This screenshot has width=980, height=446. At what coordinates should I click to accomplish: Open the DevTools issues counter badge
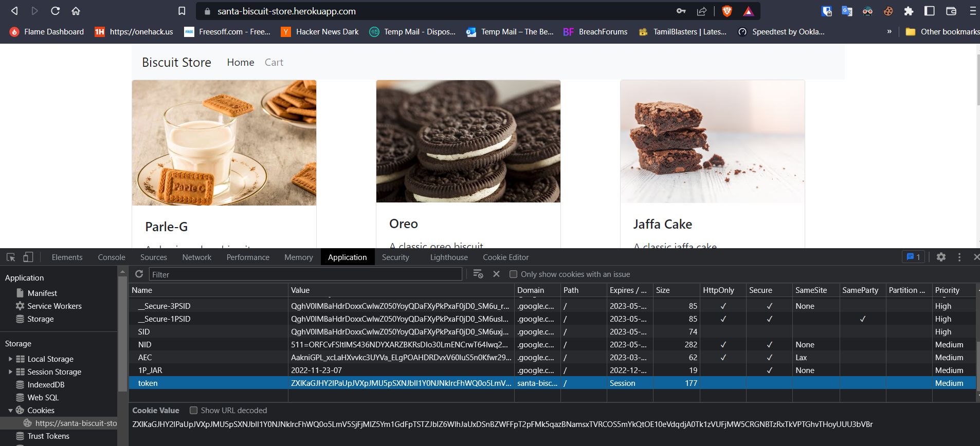914,257
